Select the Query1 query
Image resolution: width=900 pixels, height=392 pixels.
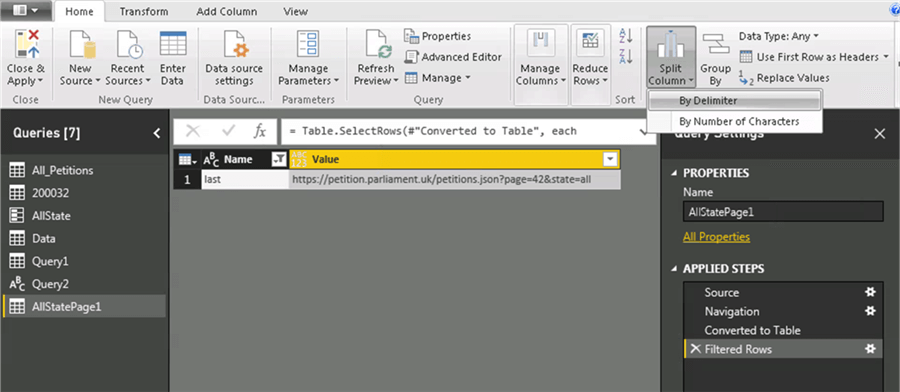(84, 261)
